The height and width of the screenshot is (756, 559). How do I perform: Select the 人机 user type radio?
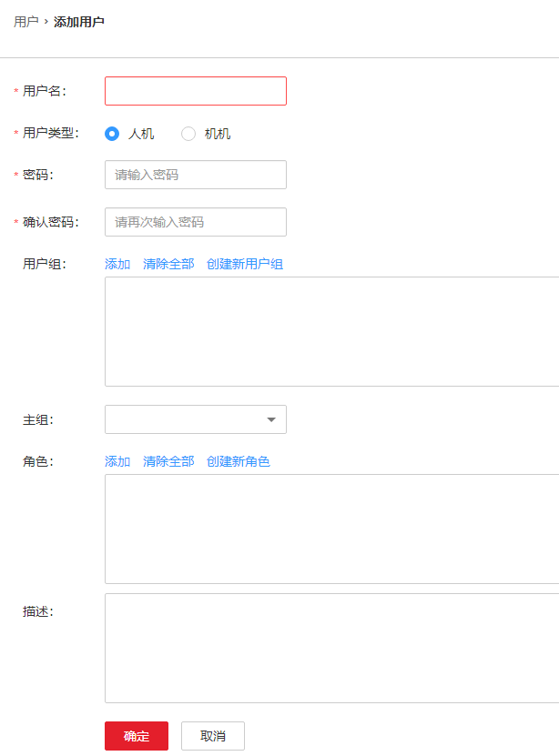point(113,134)
